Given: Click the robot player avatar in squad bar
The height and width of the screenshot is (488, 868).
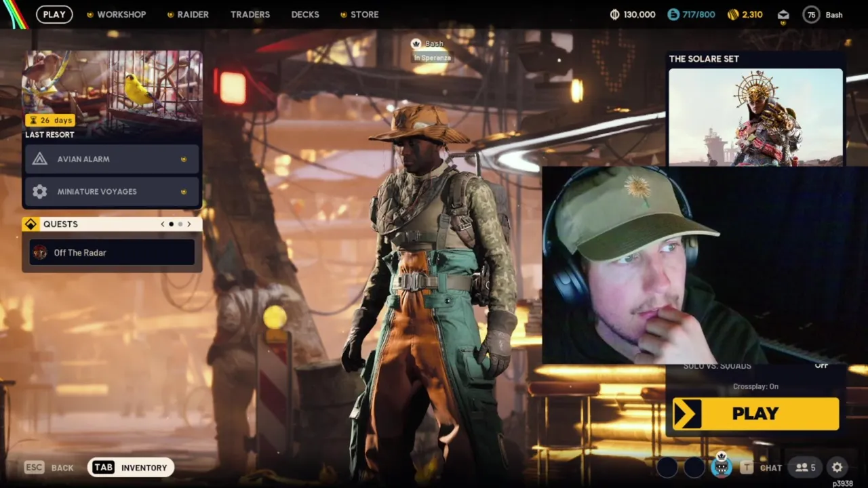Looking at the screenshot, I should click(722, 466).
